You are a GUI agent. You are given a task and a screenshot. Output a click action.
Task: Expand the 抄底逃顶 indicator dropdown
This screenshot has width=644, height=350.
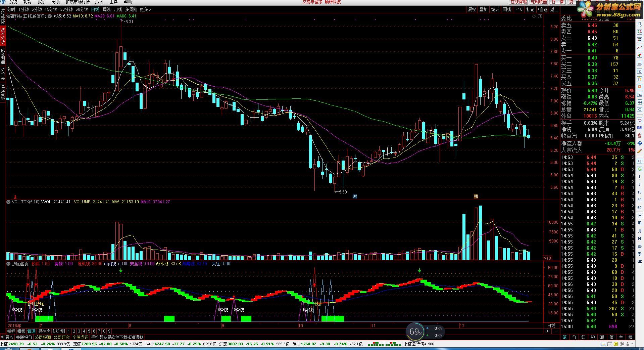coord(8,264)
